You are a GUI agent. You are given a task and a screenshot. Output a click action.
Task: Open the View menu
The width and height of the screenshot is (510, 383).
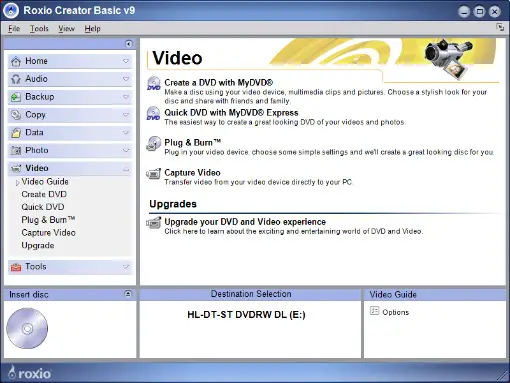[x=67, y=29]
